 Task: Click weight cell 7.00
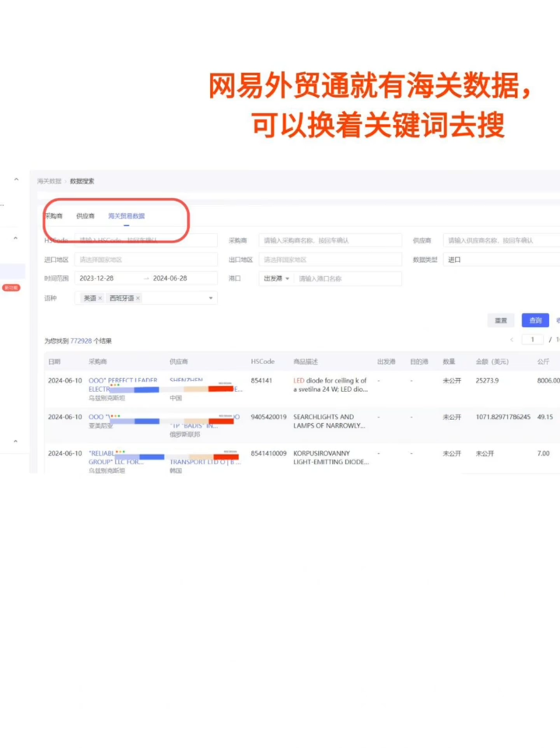coord(543,453)
